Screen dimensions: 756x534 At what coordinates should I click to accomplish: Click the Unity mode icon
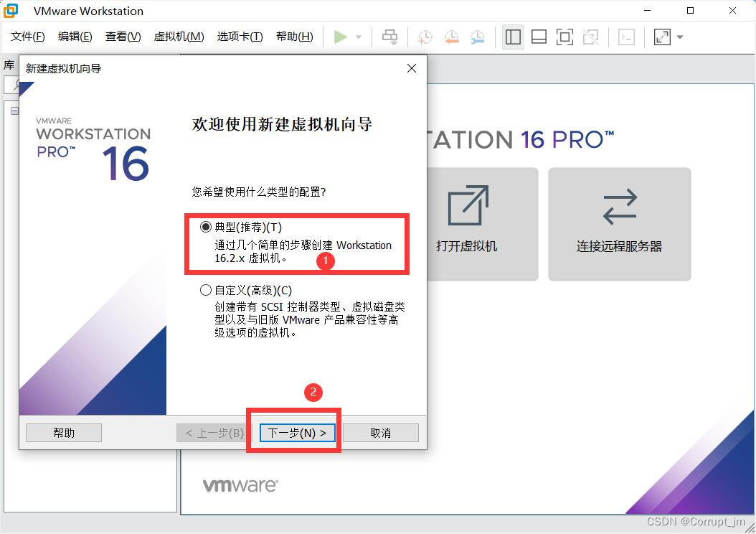pos(590,37)
